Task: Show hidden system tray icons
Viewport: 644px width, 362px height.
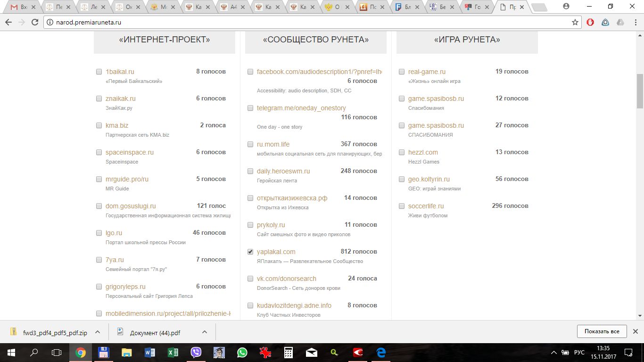Action: click(x=553, y=353)
